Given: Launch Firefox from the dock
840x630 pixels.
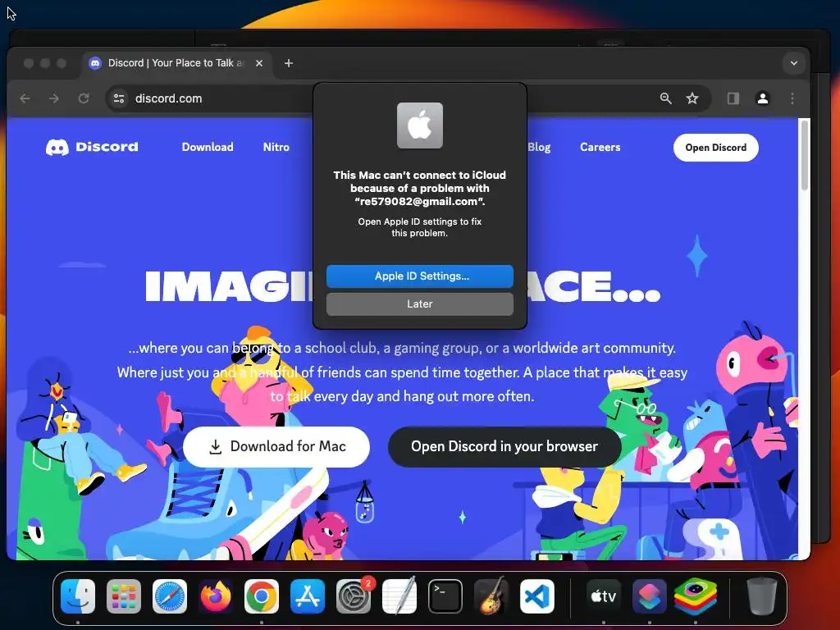Looking at the screenshot, I should (216, 596).
